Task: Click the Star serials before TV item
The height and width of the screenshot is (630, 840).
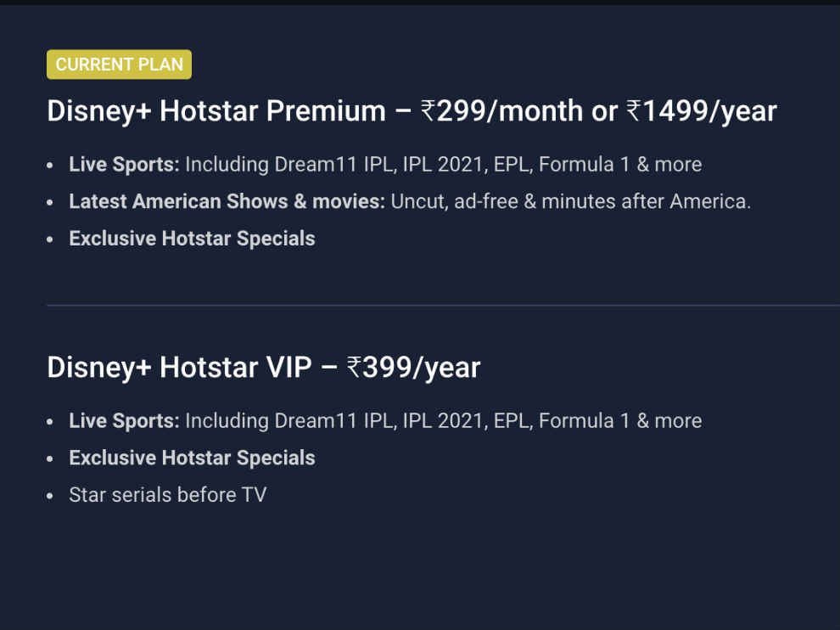Action: pos(168,495)
